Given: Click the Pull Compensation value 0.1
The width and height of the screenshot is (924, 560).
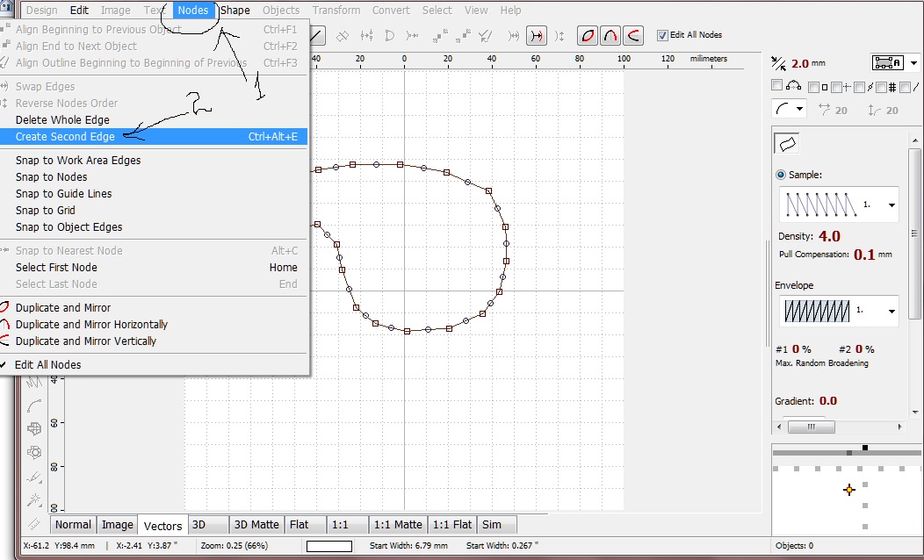Looking at the screenshot, I should [x=864, y=255].
